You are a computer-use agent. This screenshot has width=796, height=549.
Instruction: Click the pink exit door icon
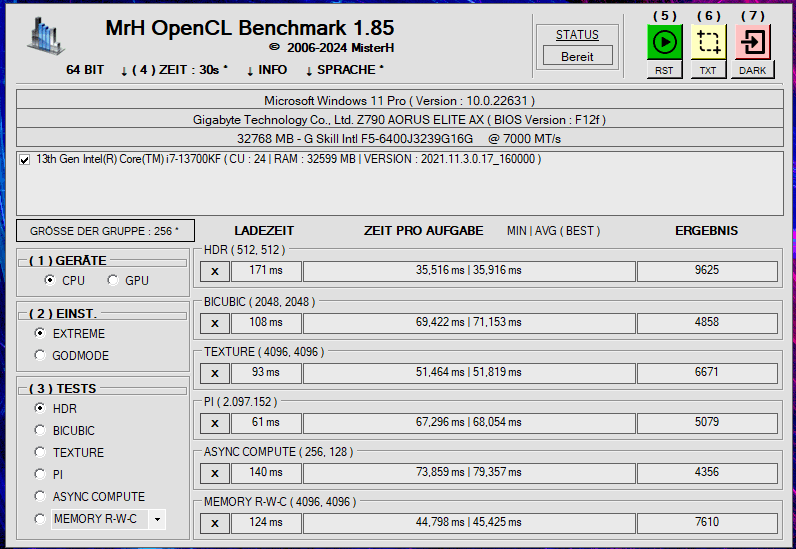coord(753,42)
